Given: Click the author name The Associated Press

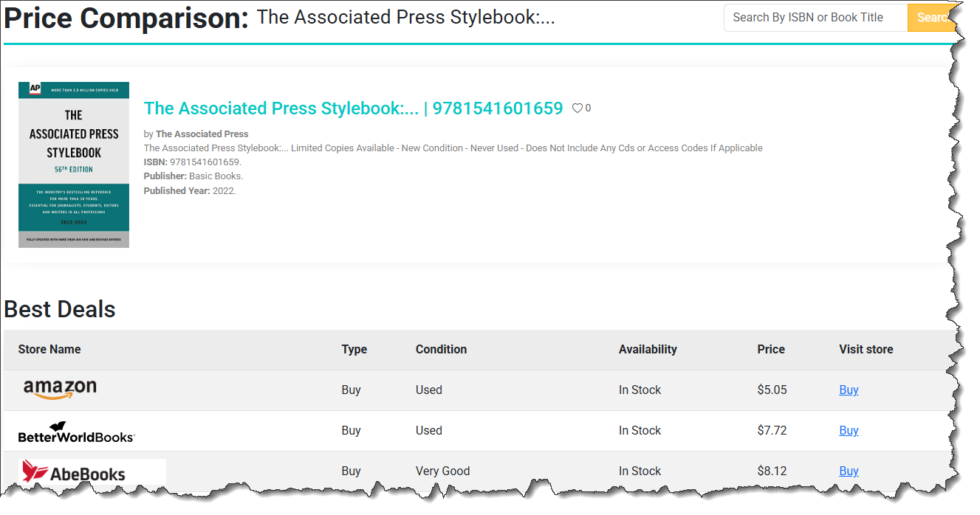Looking at the screenshot, I should (202, 134).
